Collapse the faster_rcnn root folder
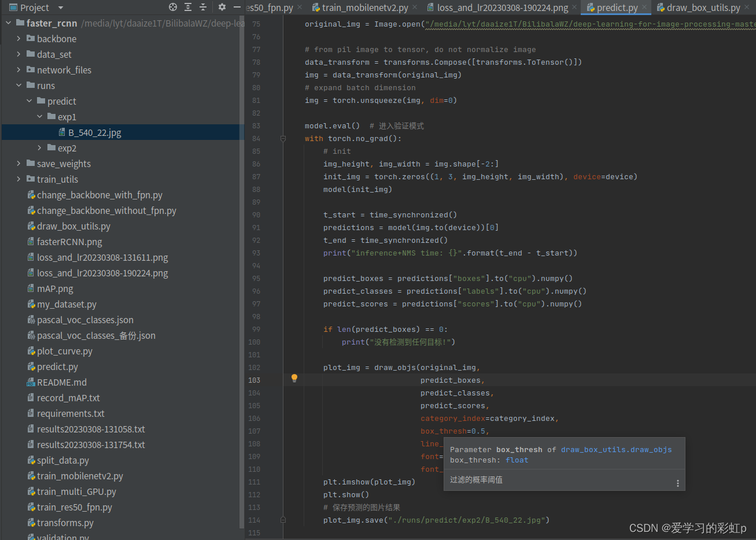The width and height of the screenshot is (756, 540). point(8,23)
